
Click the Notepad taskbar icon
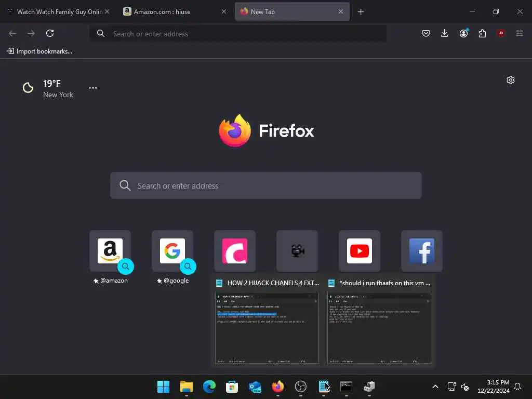tap(323, 387)
